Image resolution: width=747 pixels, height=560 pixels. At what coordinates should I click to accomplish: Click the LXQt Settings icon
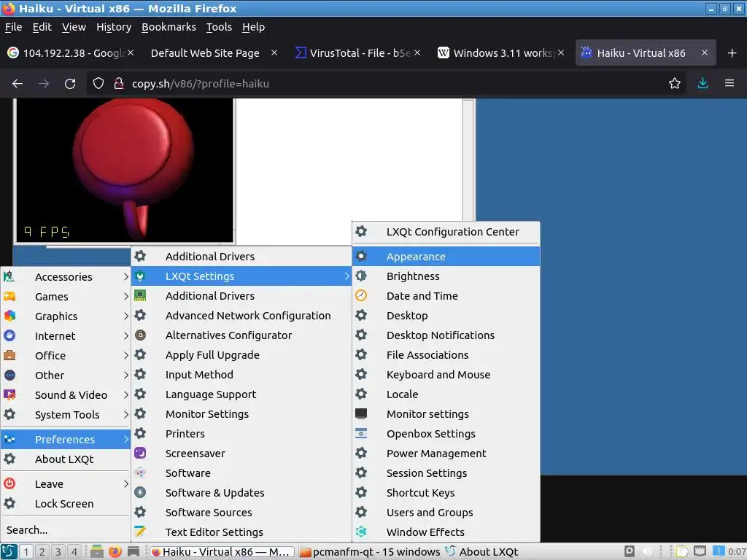click(140, 276)
